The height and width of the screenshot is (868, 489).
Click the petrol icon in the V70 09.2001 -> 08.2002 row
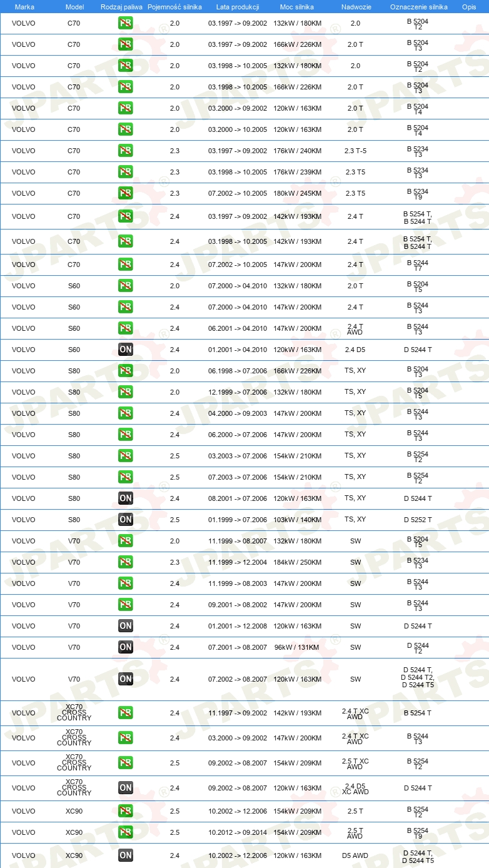click(126, 605)
